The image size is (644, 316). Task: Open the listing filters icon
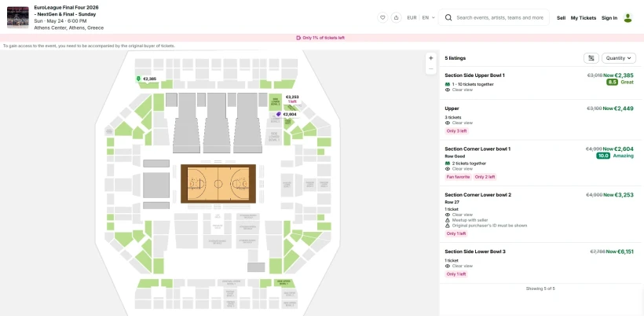(x=591, y=58)
